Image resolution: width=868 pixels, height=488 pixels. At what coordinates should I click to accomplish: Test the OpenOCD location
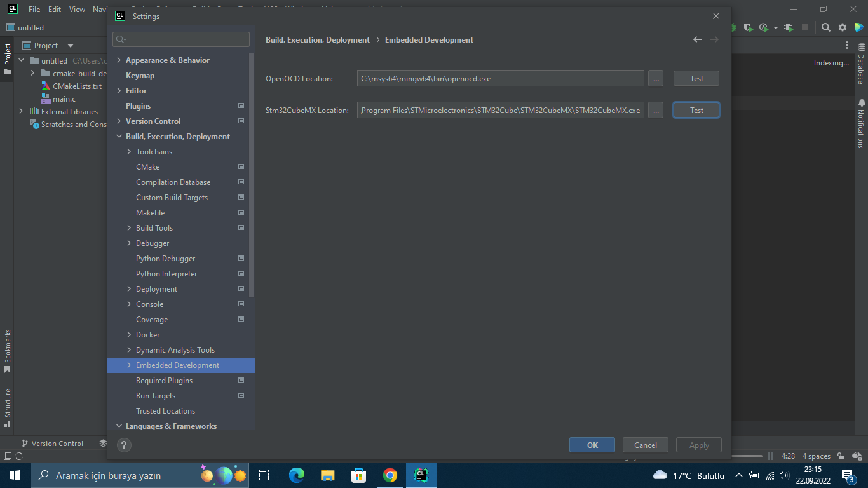696,78
